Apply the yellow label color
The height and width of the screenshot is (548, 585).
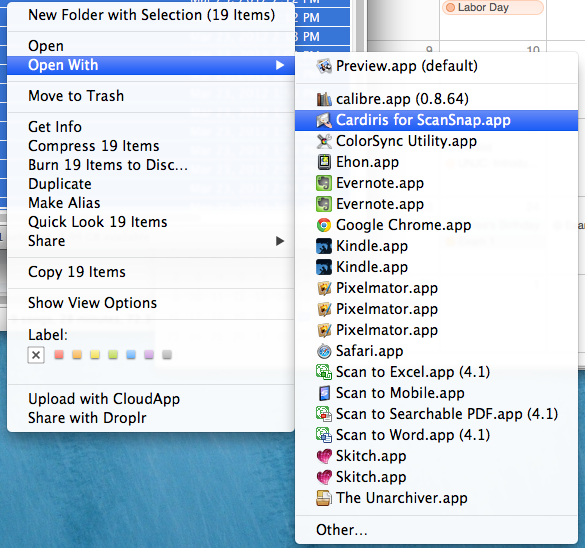95,354
